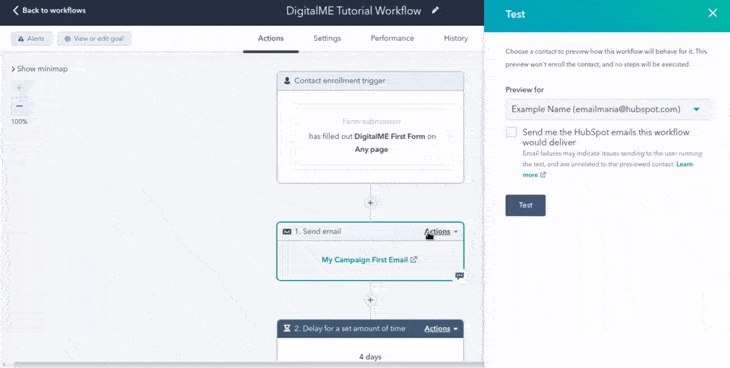Screen dimensions: 730x368
Task: Click the pencil icon to rename the workflow
Action: (435, 10)
